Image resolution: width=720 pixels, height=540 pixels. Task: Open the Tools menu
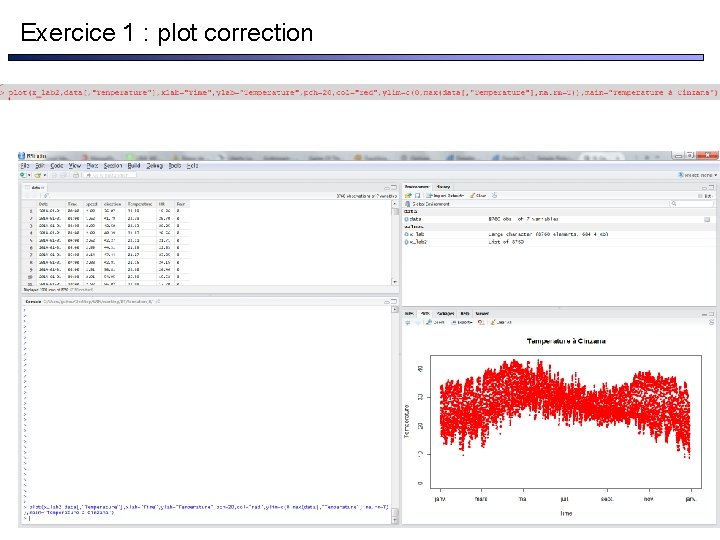click(x=175, y=166)
